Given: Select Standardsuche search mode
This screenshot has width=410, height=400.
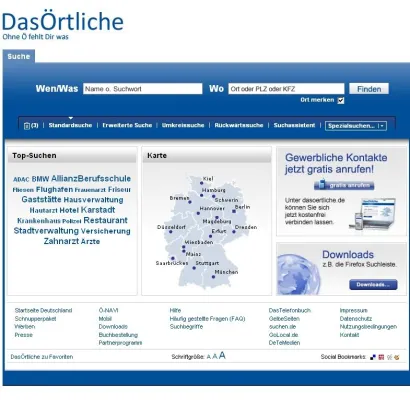Looking at the screenshot, I should 70,125.
